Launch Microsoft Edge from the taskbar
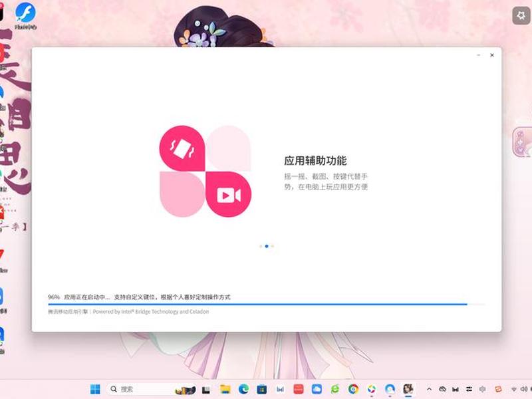Screen dimensions: 532x399 (243, 389)
